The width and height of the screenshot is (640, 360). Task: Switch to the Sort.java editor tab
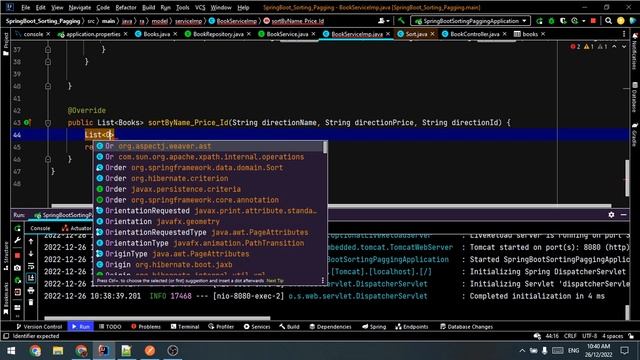[416, 34]
